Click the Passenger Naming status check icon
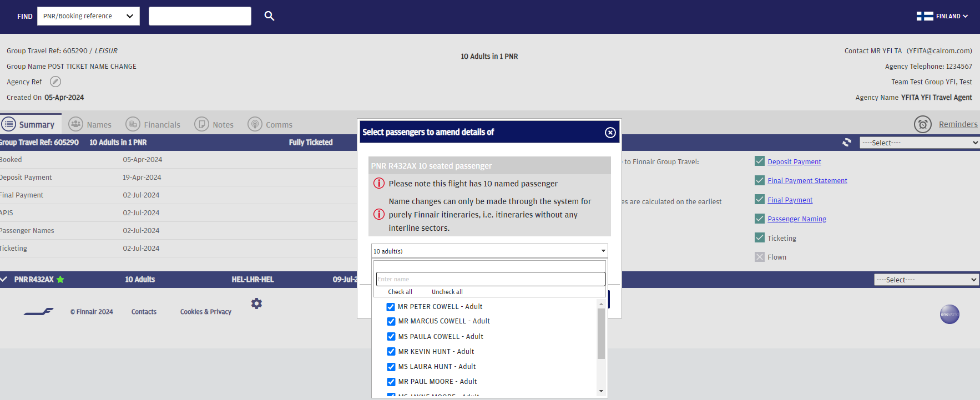 (760, 219)
